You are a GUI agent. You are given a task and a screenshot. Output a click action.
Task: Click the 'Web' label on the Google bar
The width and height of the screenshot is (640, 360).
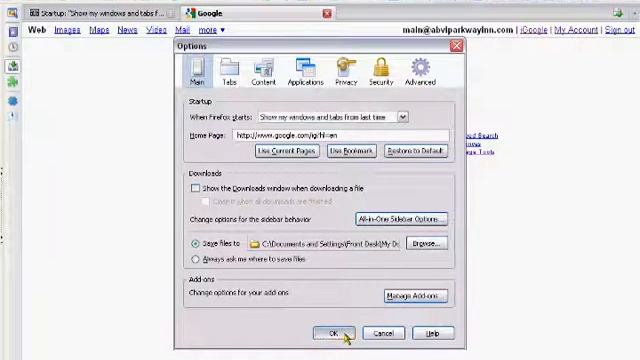37,30
